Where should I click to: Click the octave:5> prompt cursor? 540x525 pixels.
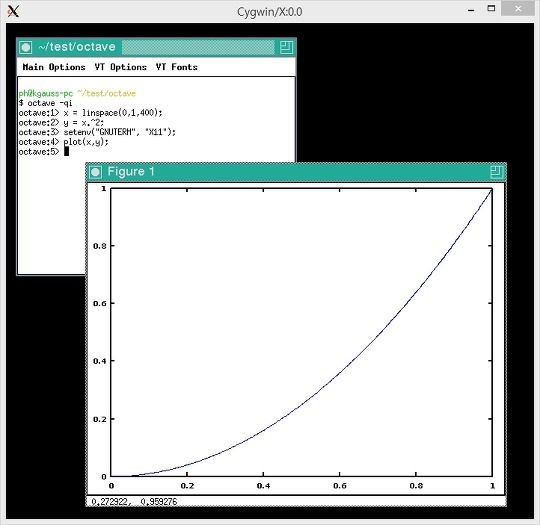(66, 151)
